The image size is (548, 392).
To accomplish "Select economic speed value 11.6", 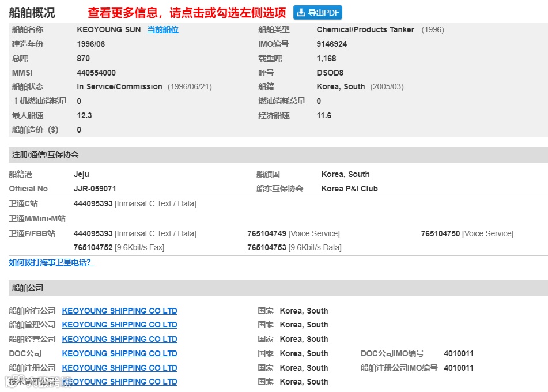I will pos(324,115).
